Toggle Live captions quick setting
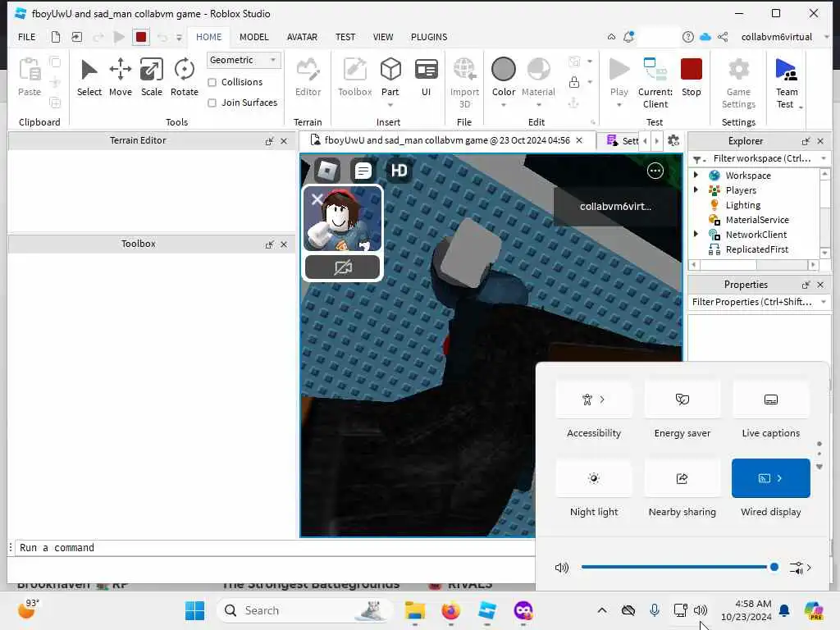The image size is (840, 630). [x=771, y=399]
